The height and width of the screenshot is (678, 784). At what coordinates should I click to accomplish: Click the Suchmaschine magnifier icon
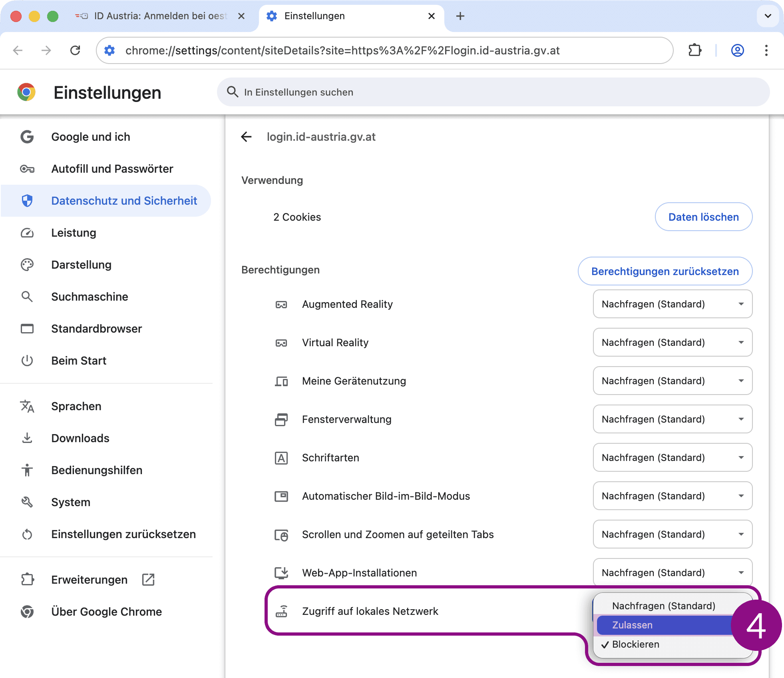(27, 297)
